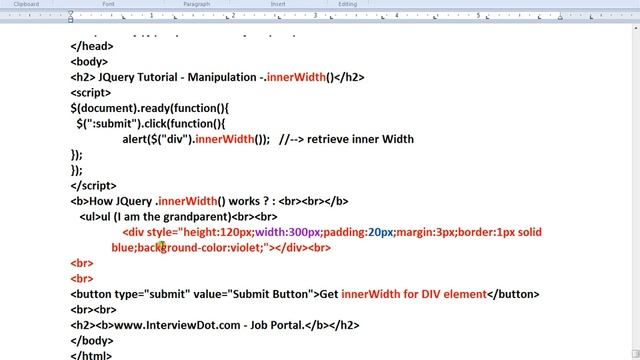Viewport: 640px width, 360px height.
Task: Click 'ul (I am the grandparent)' text
Action: click(x=166, y=217)
